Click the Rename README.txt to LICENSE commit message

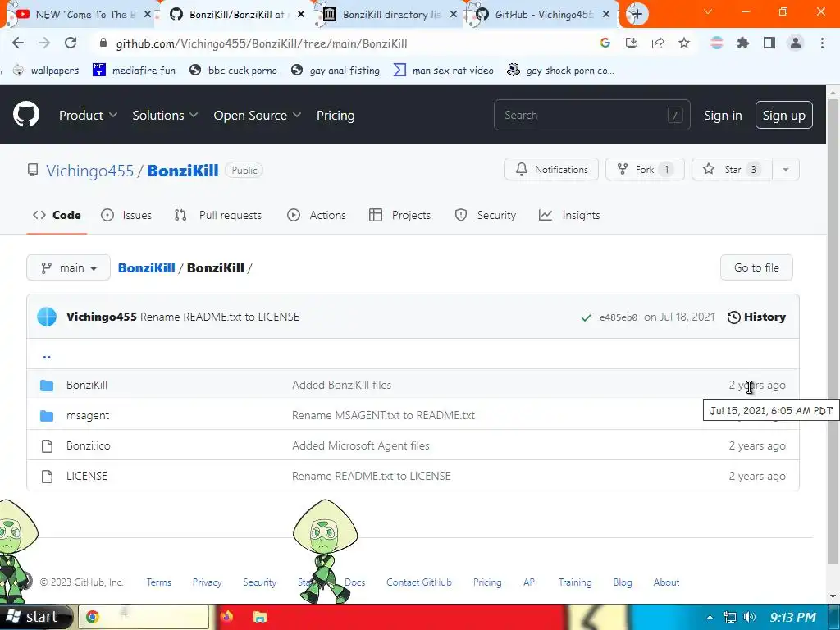pos(220,317)
